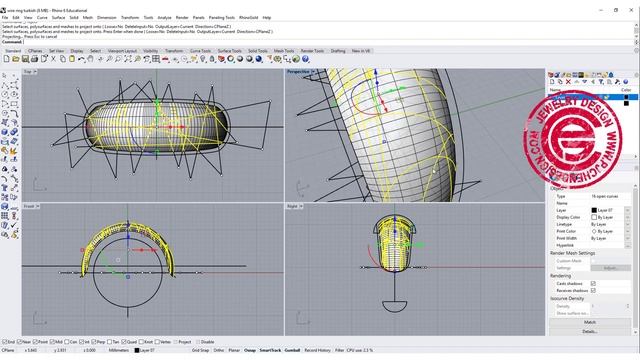Click the Open file folder icon
The image size is (640, 360).
tap(16, 59)
